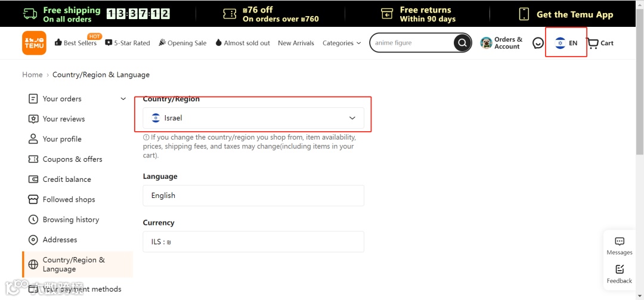The image size is (644, 300).
Task: Click the phone icon for Temu App
Action: pyautogui.click(x=524, y=14)
